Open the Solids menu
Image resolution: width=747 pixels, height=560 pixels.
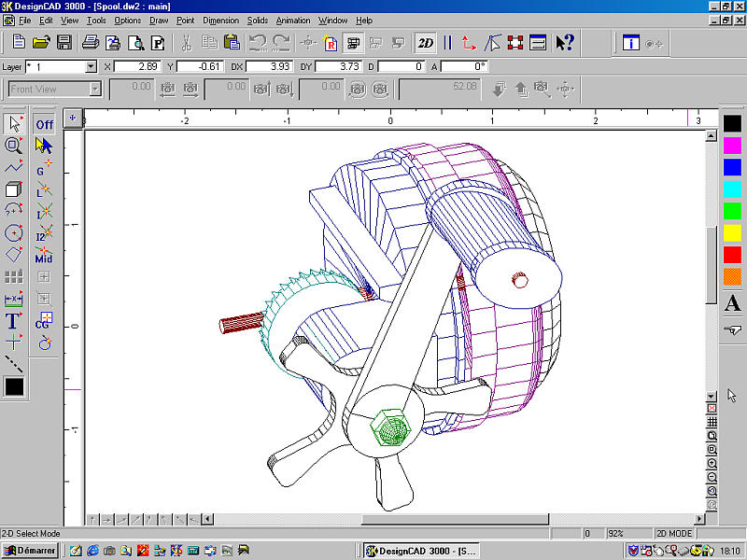tap(257, 20)
